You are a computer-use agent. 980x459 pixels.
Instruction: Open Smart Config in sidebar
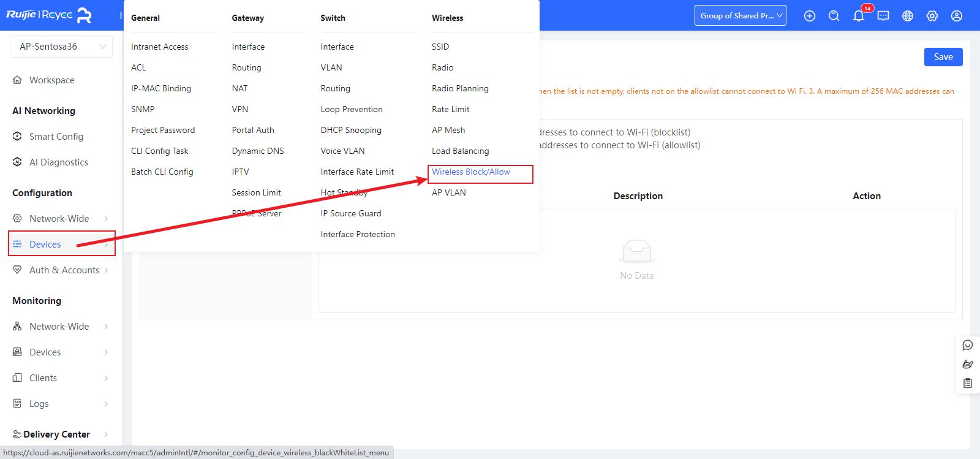(x=56, y=137)
